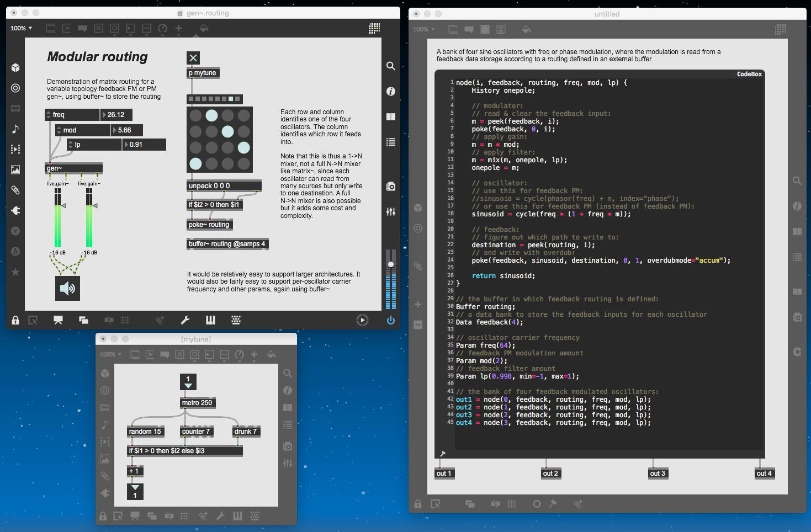Open the piano keys icon in bottom toolbar
Screen dimensions: 811x532
click(210, 320)
